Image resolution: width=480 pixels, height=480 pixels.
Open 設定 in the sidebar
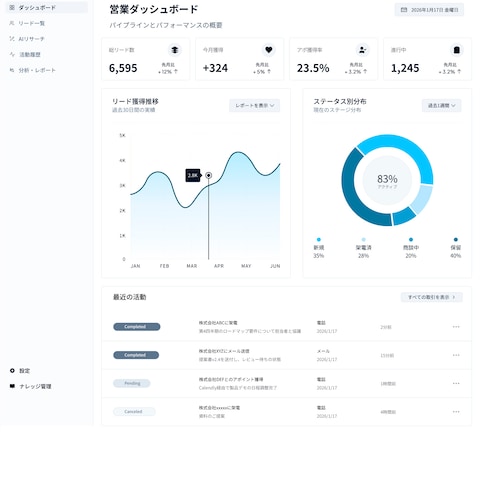[24, 371]
